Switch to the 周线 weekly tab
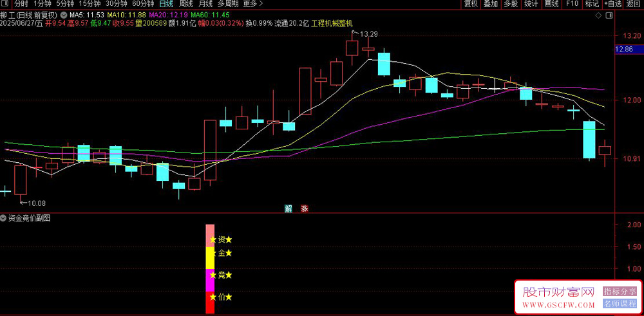This screenshot has width=644, height=316. click(x=186, y=4)
